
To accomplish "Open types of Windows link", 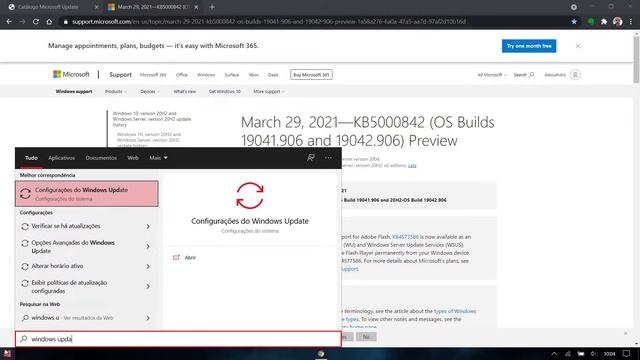I will [455, 311].
